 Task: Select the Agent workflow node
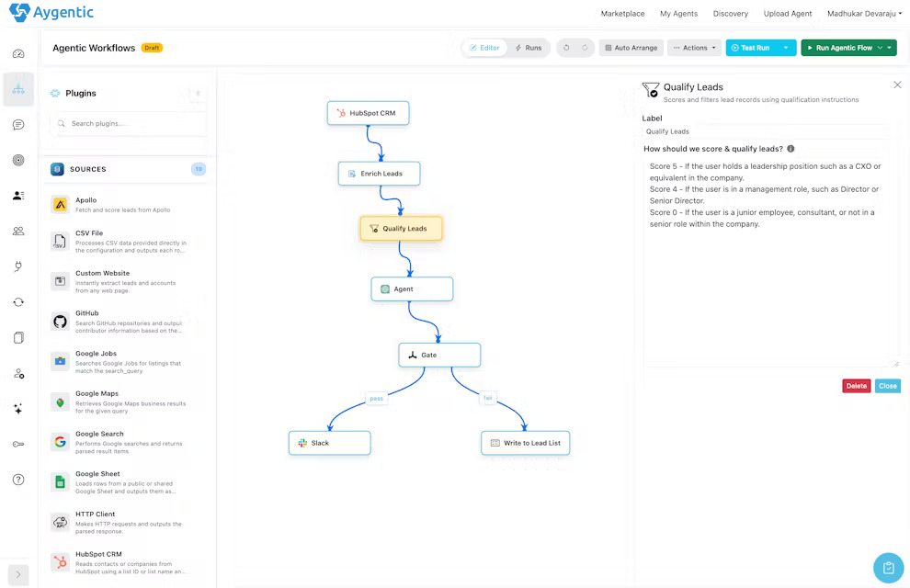(412, 288)
